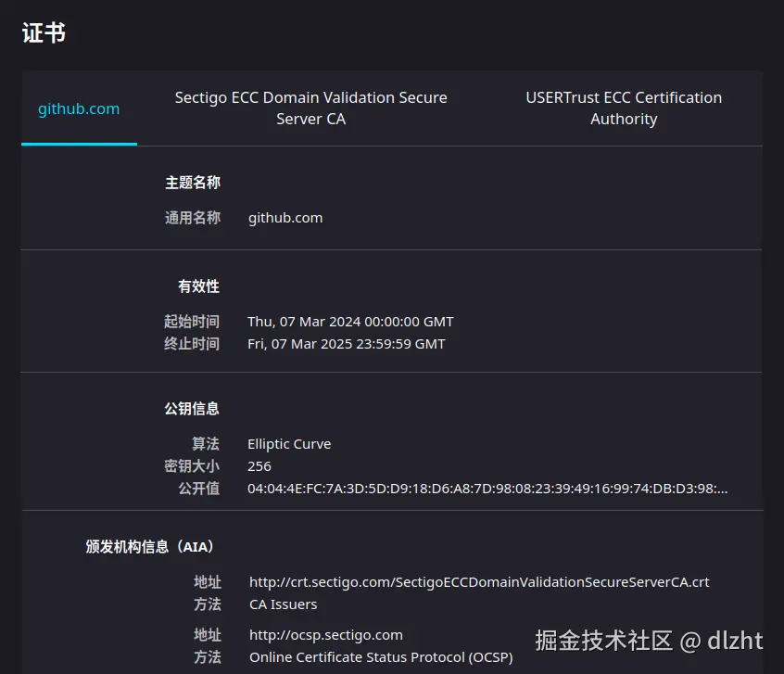Select the start date Thu, 07 Mar 2024
The height and width of the screenshot is (674, 784).
click(350, 322)
